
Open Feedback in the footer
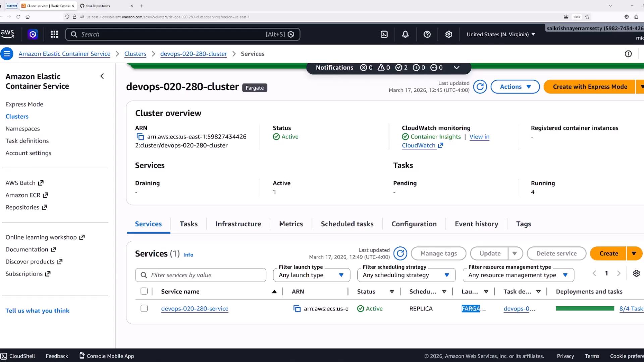tap(57, 356)
